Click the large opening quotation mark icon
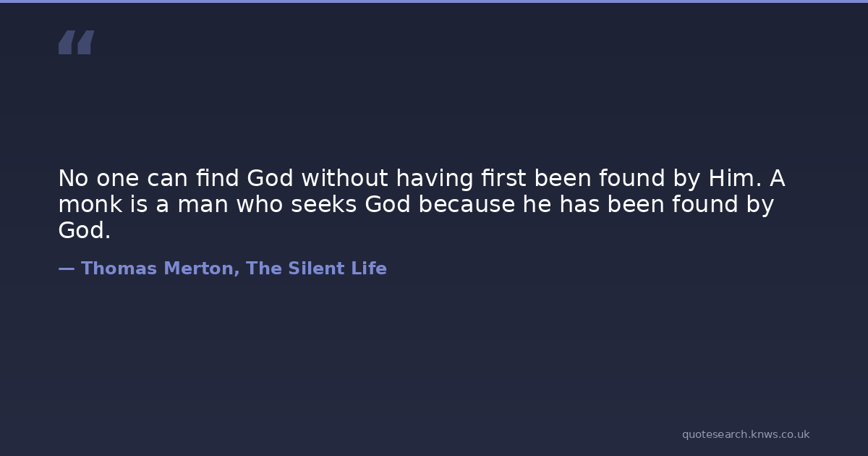The image size is (868, 456). coord(76,42)
